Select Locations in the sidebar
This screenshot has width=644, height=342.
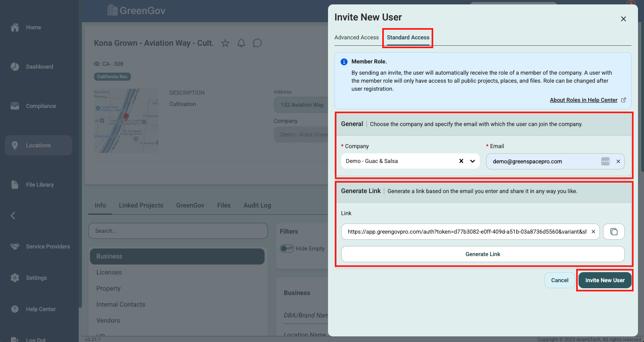click(39, 145)
